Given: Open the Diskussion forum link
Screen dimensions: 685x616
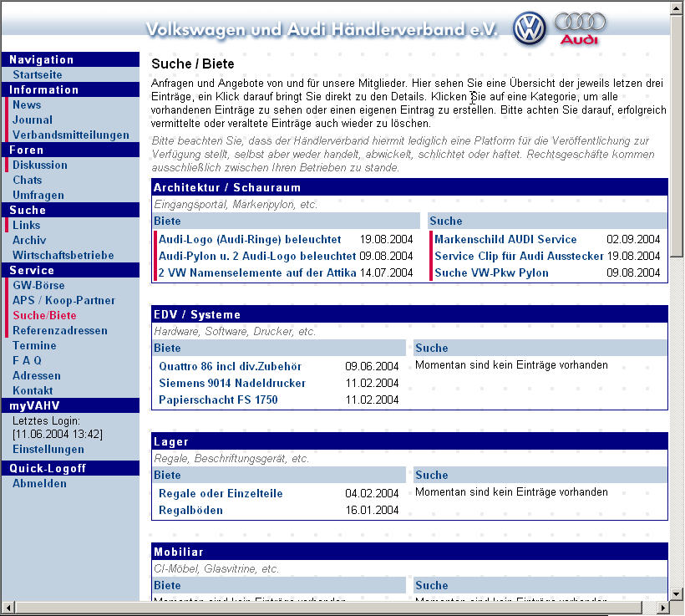Looking at the screenshot, I should 40,165.
